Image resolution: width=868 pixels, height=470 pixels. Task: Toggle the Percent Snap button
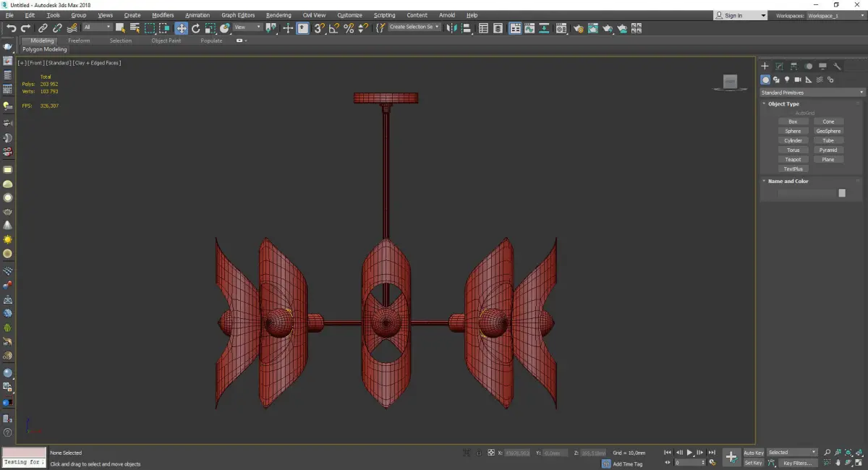tap(349, 28)
